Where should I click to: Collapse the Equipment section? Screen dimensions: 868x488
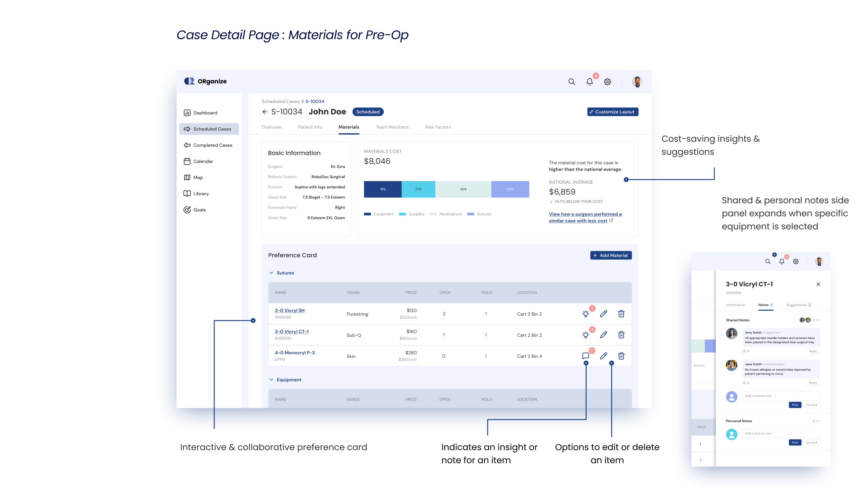click(x=271, y=380)
